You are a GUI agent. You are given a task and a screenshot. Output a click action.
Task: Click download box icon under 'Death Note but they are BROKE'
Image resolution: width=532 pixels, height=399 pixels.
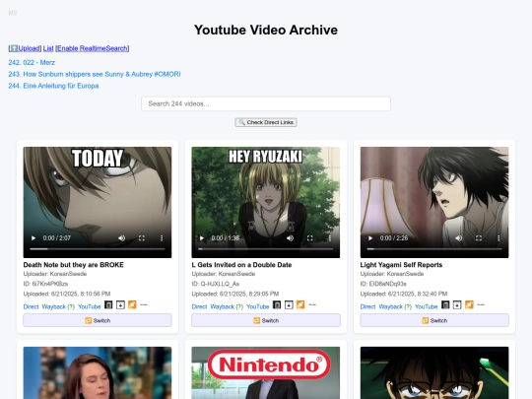(120, 305)
